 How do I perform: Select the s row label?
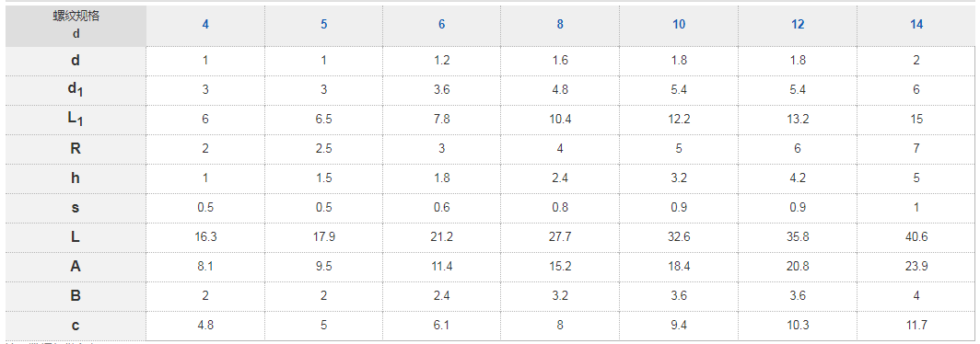coord(76,207)
